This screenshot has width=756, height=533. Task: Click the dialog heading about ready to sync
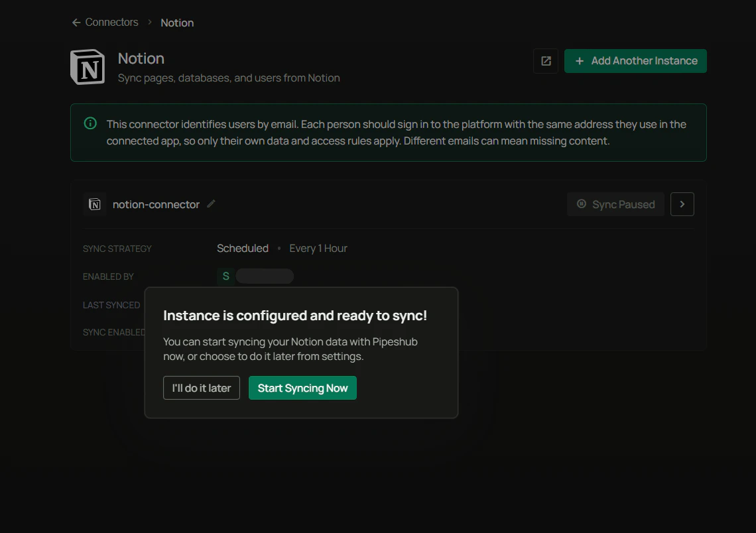click(x=295, y=316)
